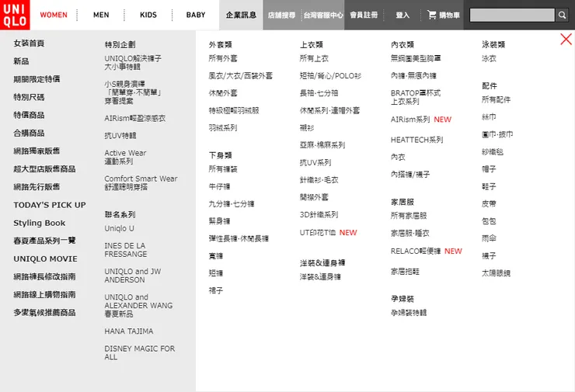Viewport: 575px width, 392px height.
Task: Open Active Wear 運動系列
Action: (125, 157)
